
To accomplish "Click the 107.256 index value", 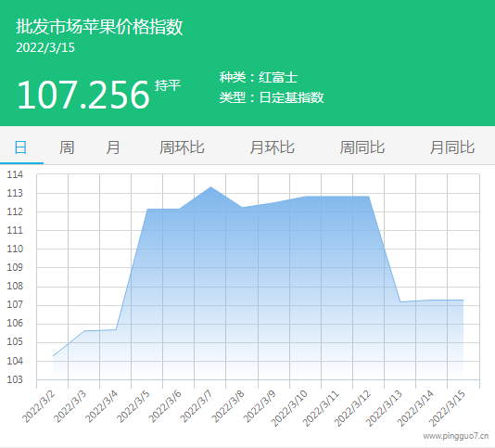I will pyautogui.click(x=83, y=95).
